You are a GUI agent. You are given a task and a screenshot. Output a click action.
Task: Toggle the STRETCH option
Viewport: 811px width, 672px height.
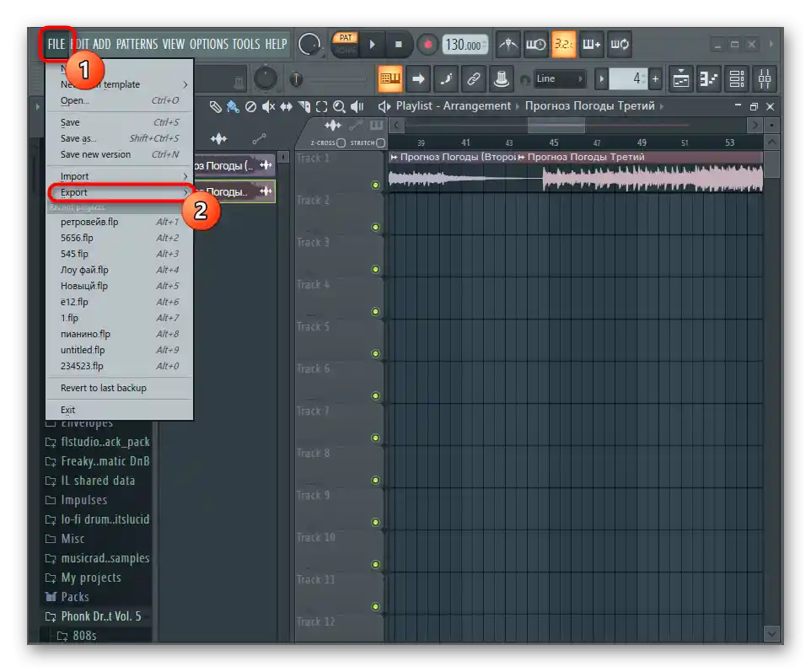point(380,142)
